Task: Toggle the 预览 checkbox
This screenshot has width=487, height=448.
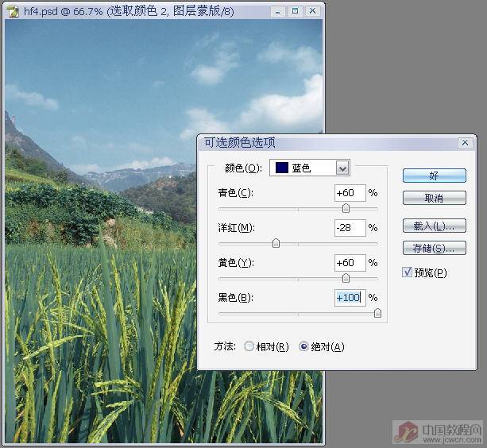Action: pyautogui.click(x=408, y=272)
